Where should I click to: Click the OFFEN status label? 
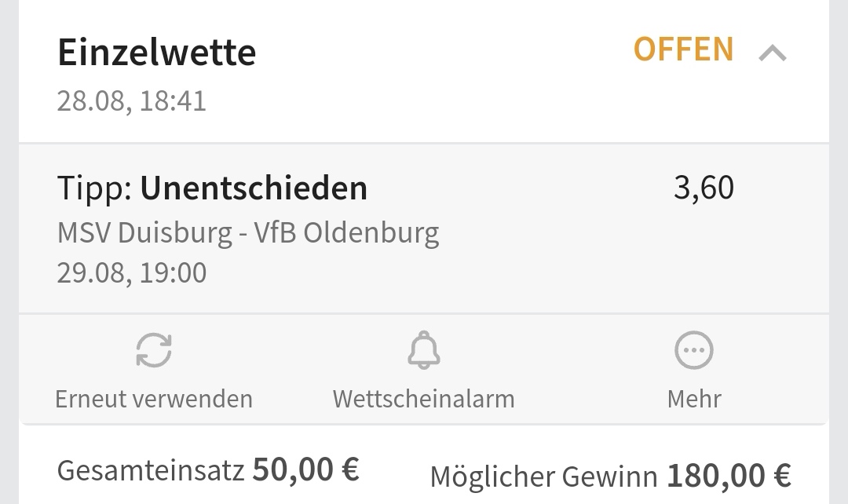[683, 50]
